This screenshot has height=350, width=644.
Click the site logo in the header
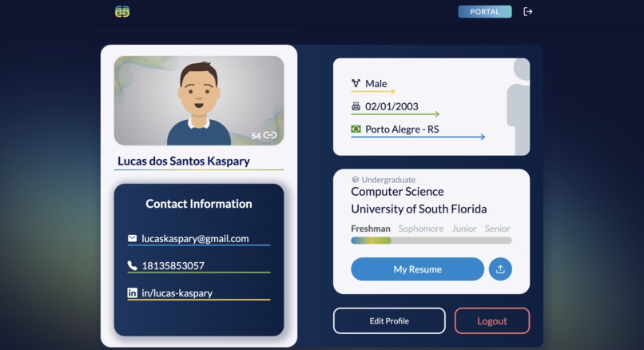pos(122,11)
